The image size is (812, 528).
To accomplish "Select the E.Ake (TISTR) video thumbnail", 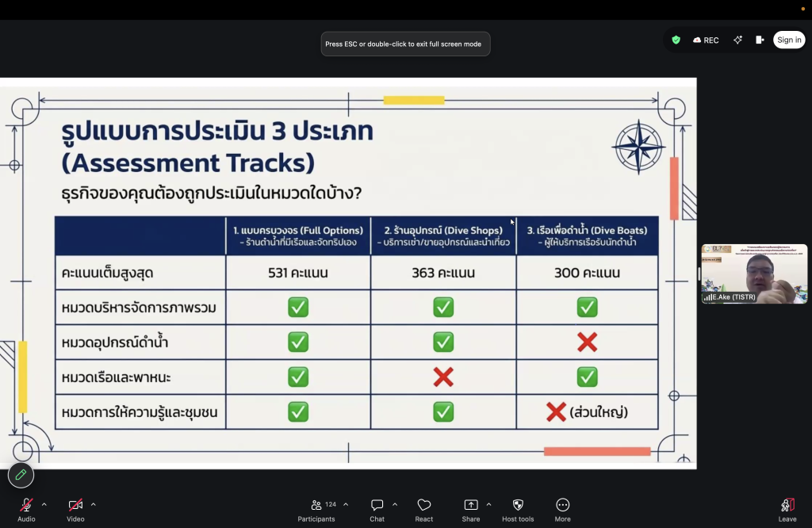I will [753, 274].
